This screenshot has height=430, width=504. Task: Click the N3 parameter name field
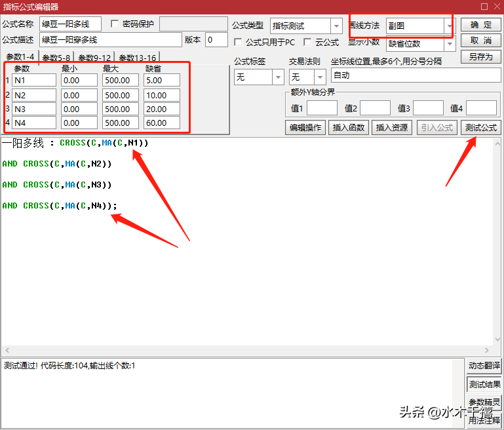tap(34, 109)
